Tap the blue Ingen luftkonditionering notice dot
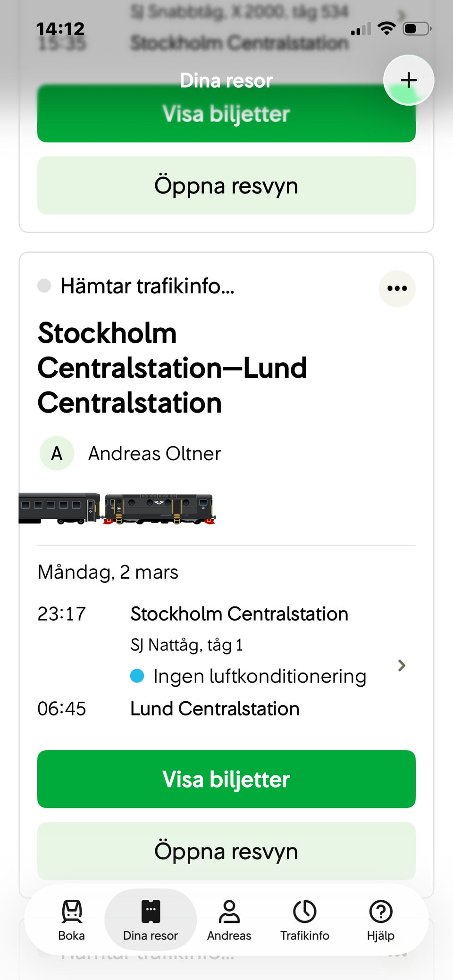Screen dimensions: 453x980 point(137,676)
